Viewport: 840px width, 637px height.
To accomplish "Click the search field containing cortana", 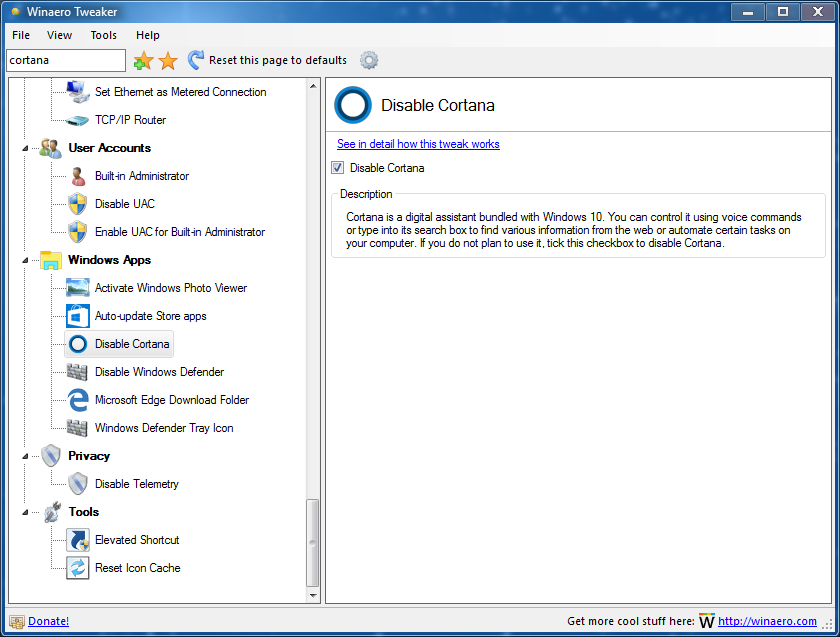I will point(66,60).
